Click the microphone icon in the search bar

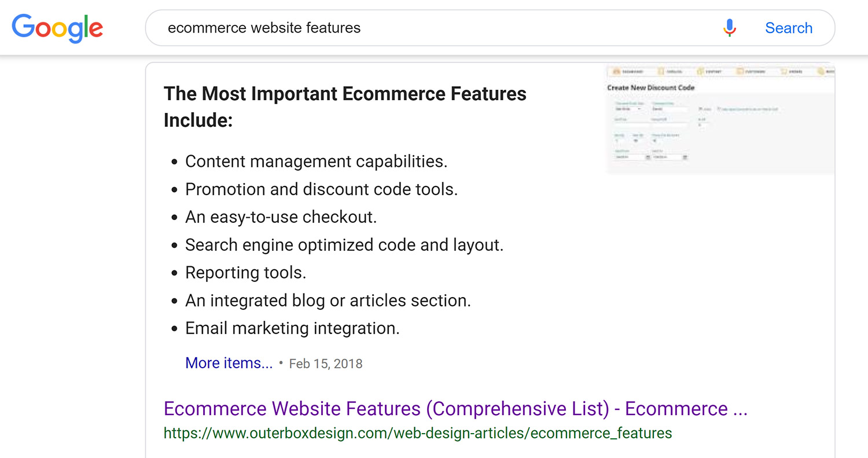[x=730, y=27]
